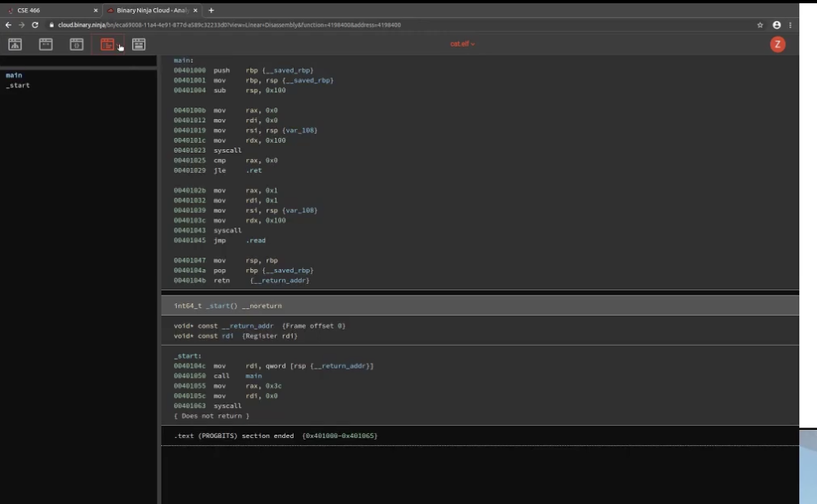Go back using browser back arrow
Viewport: 817px width, 504px height.
[8, 25]
